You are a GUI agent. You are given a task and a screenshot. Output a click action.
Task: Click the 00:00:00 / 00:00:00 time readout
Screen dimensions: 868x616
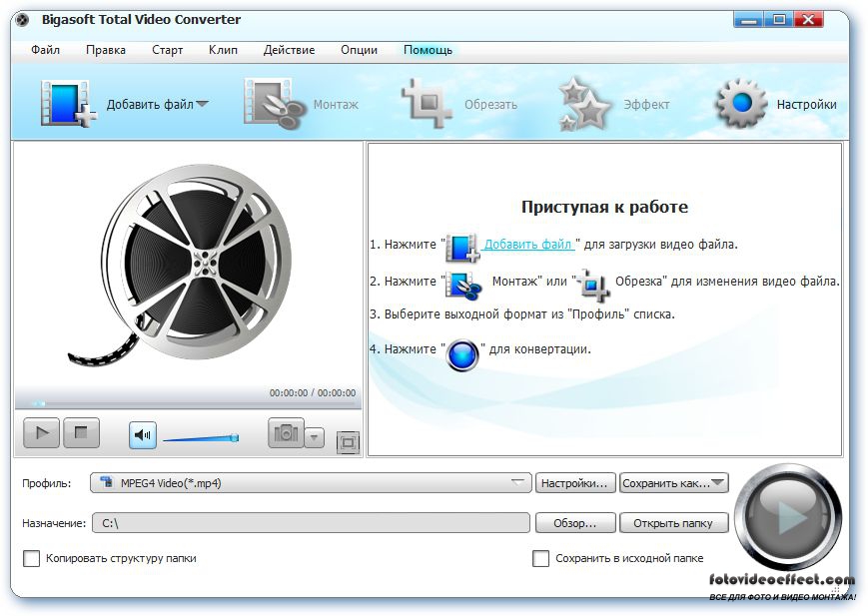[313, 393]
